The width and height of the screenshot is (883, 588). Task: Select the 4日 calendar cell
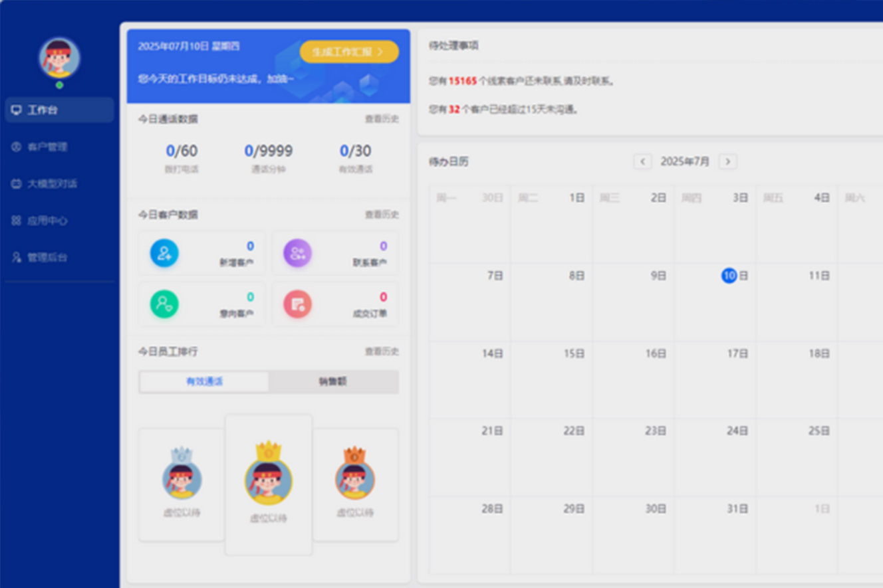click(797, 225)
